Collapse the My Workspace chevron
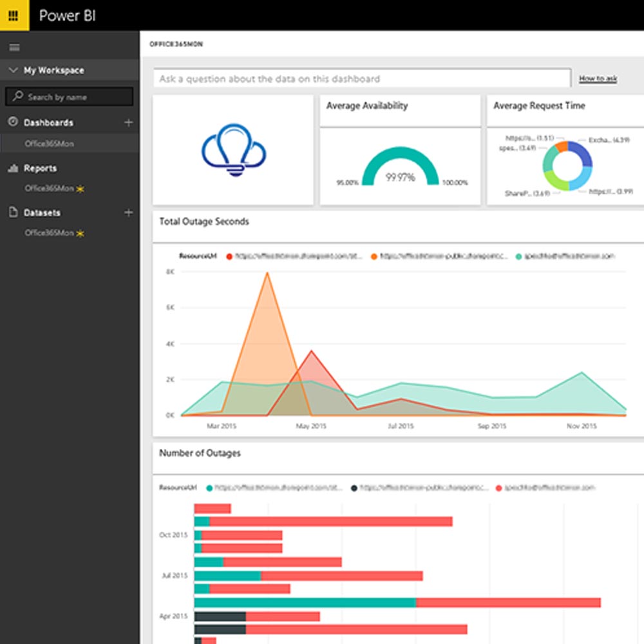644x644 pixels. tap(13, 70)
